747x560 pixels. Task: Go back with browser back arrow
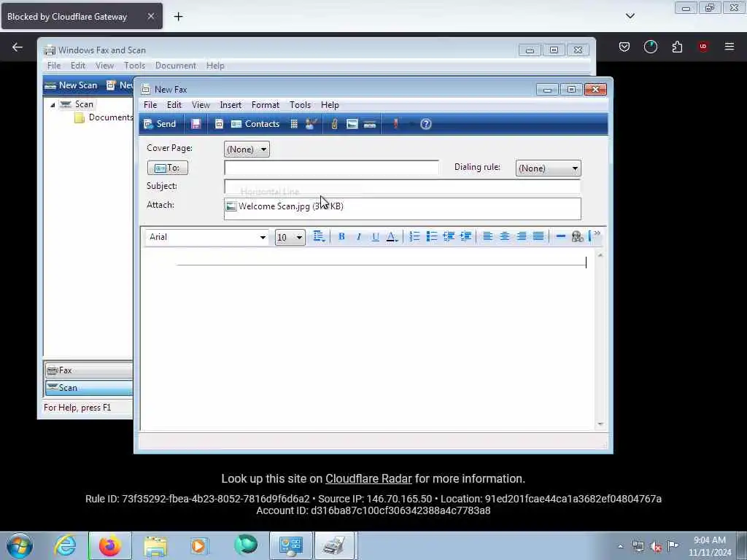coord(18,47)
